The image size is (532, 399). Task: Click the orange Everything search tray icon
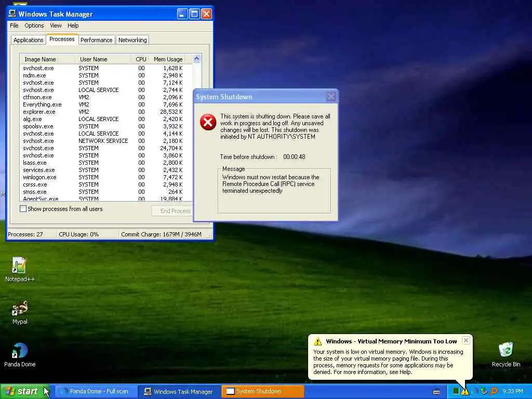pyautogui.click(x=494, y=392)
